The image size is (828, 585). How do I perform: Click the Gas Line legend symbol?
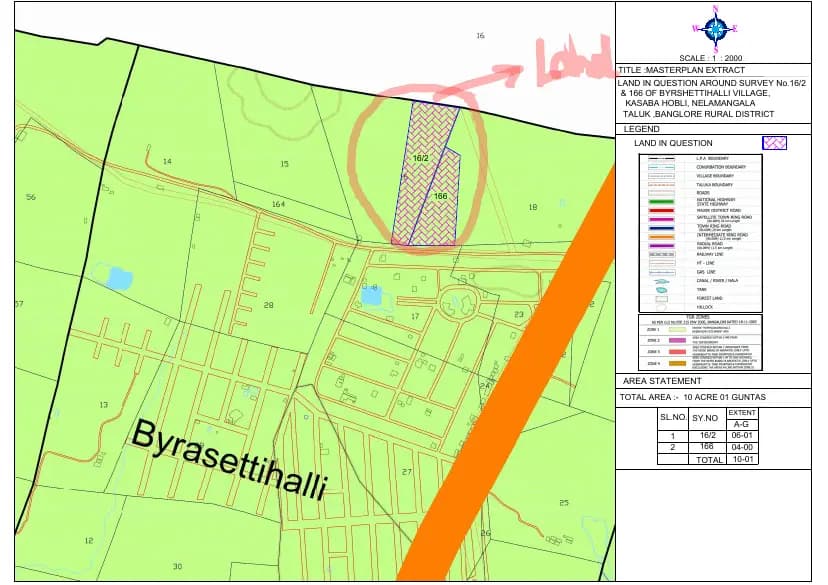(x=662, y=272)
